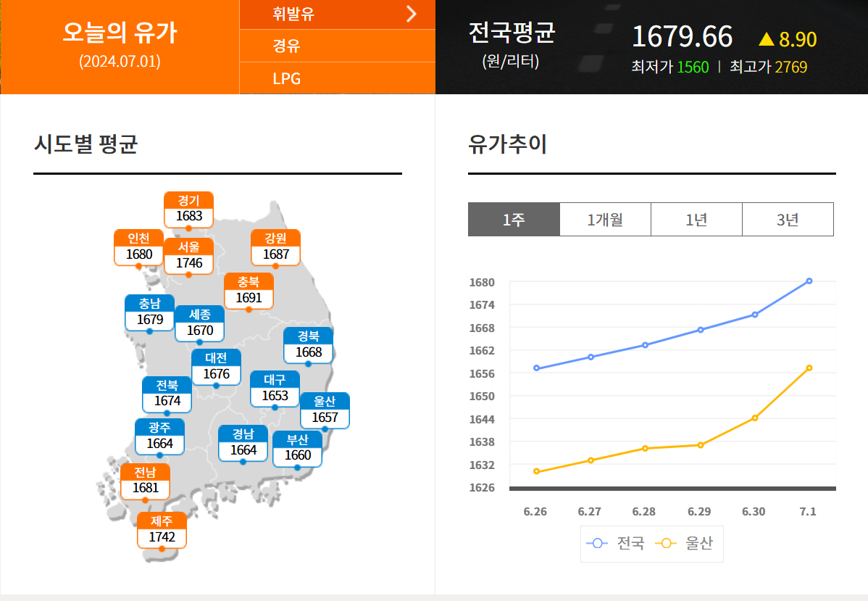Click the 울산 data point for 6.28
The width and height of the screenshot is (868, 601).
point(646,448)
